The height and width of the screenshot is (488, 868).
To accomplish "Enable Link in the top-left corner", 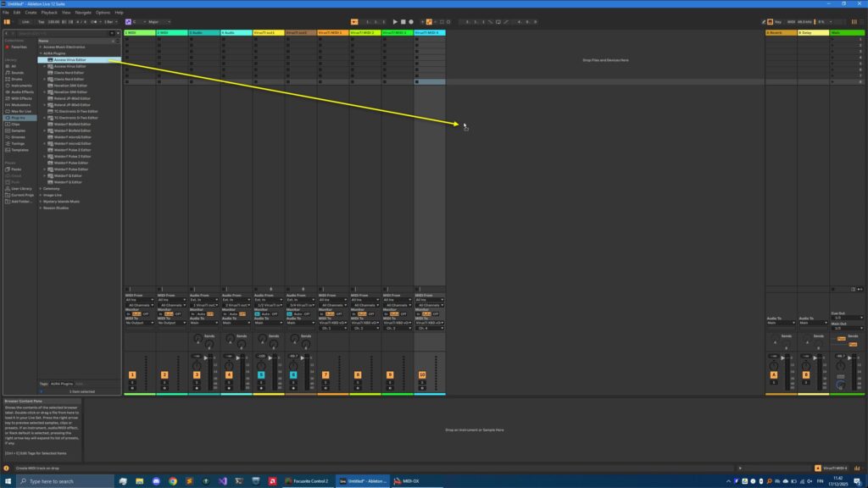I will (26, 22).
